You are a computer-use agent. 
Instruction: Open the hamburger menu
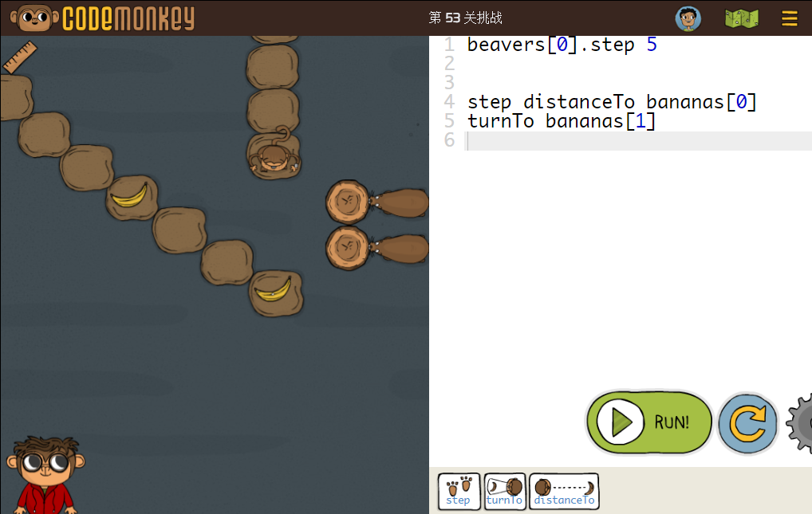point(789,18)
